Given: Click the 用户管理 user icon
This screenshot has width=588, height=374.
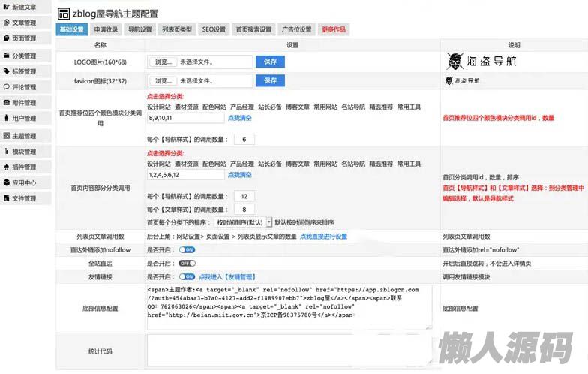Looking at the screenshot, I should [x=6, y=118].
